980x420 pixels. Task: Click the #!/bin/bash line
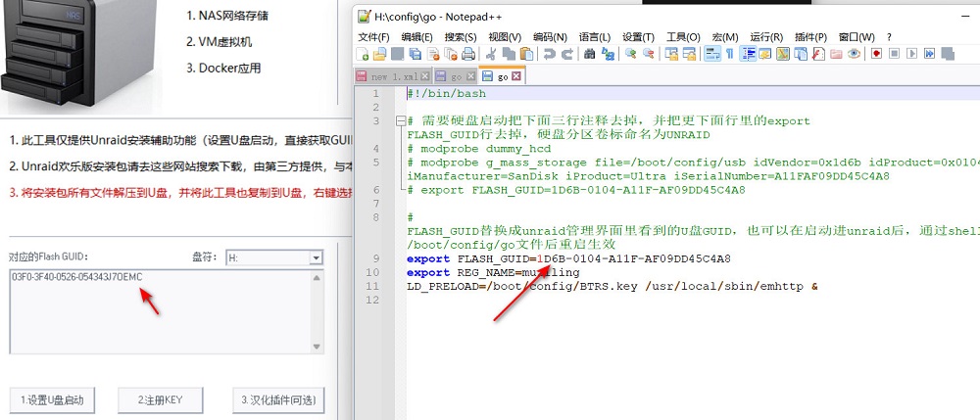[446, 94]
